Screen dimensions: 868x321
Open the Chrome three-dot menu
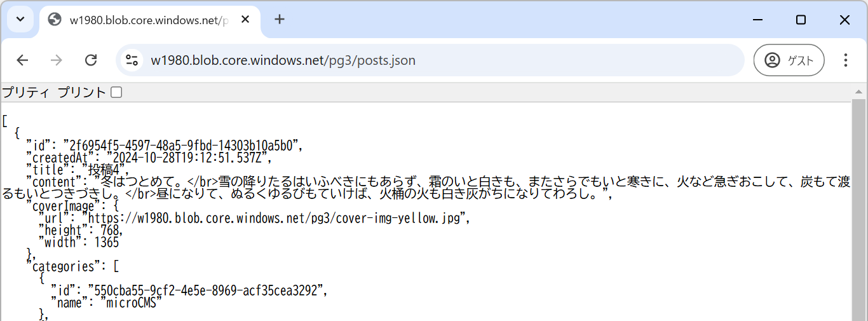(x=845, y=60)
